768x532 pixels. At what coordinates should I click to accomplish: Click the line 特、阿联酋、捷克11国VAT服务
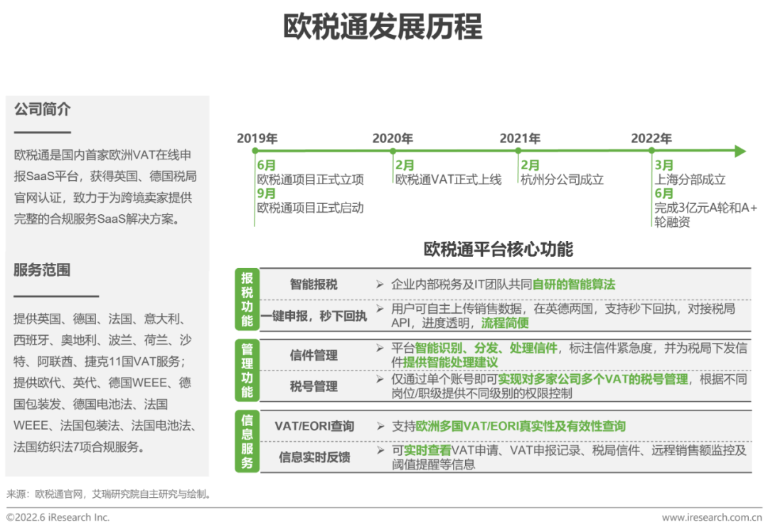coord(100,361)
